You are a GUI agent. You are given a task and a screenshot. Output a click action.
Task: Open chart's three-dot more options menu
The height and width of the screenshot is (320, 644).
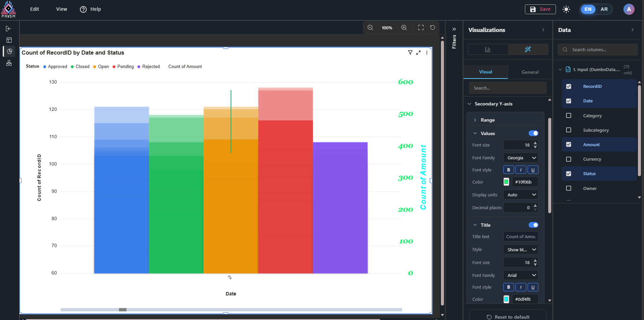point(427,53)
